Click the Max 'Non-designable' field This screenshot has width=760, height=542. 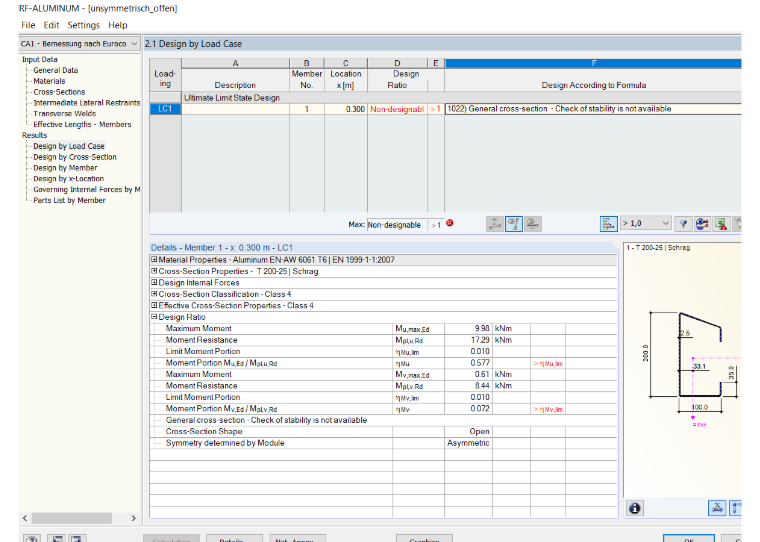click(x=396, y=225)
